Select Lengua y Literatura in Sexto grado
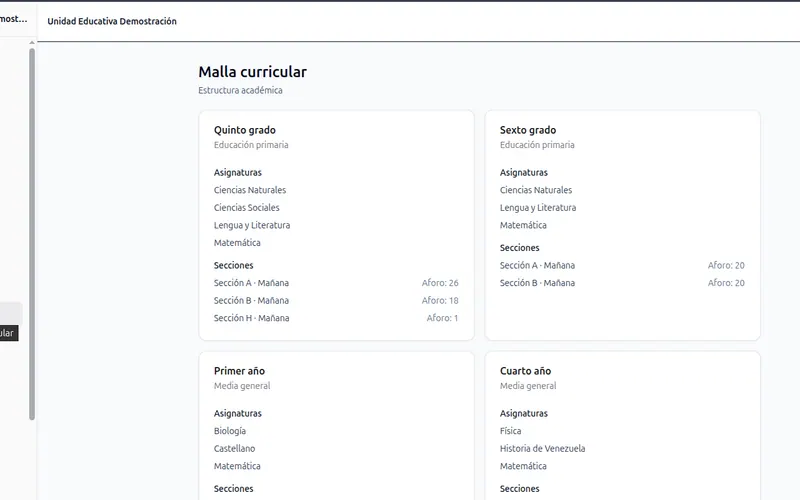The height and width of the screenshot is (500, 800). tap(538, 208)
